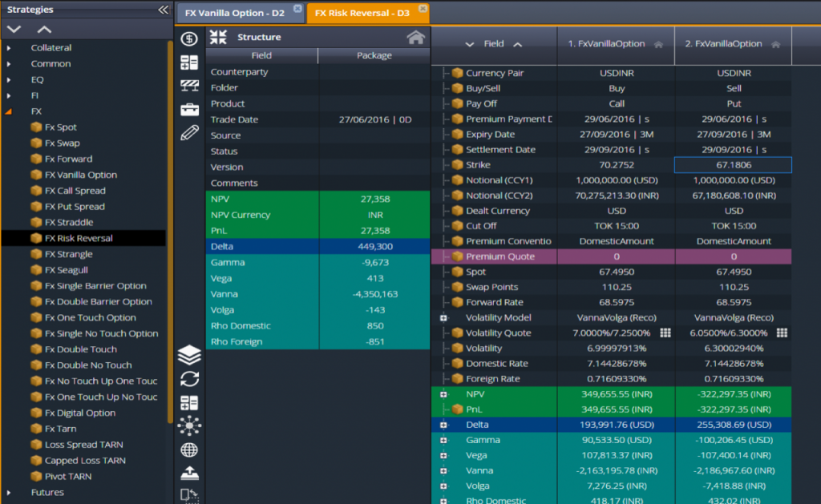The image size is (821, 504).
Task: Collapse the FX tree node in Strategies
Action: pos(9,112)
